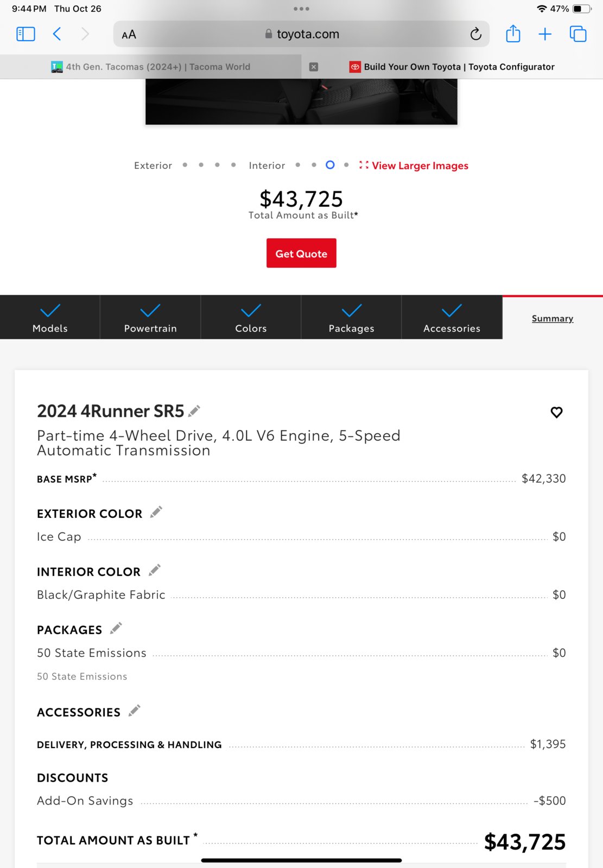
Task: Go back to the previous page
Action: (x=57, y=34)
